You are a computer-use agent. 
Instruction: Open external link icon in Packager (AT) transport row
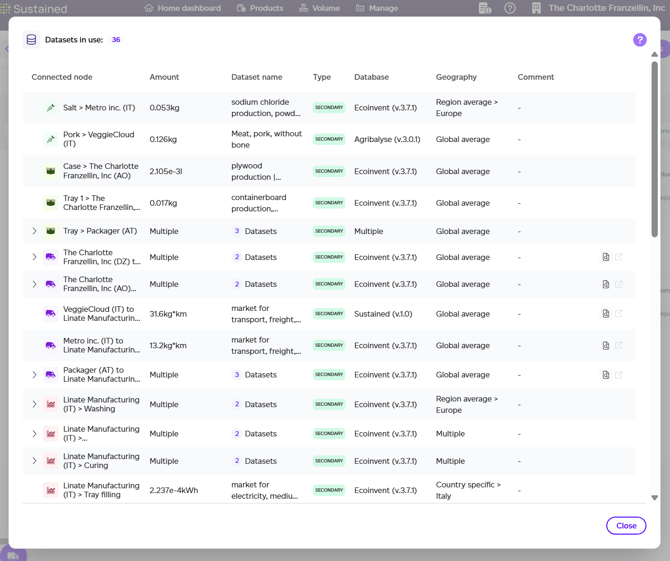(618, 375)
